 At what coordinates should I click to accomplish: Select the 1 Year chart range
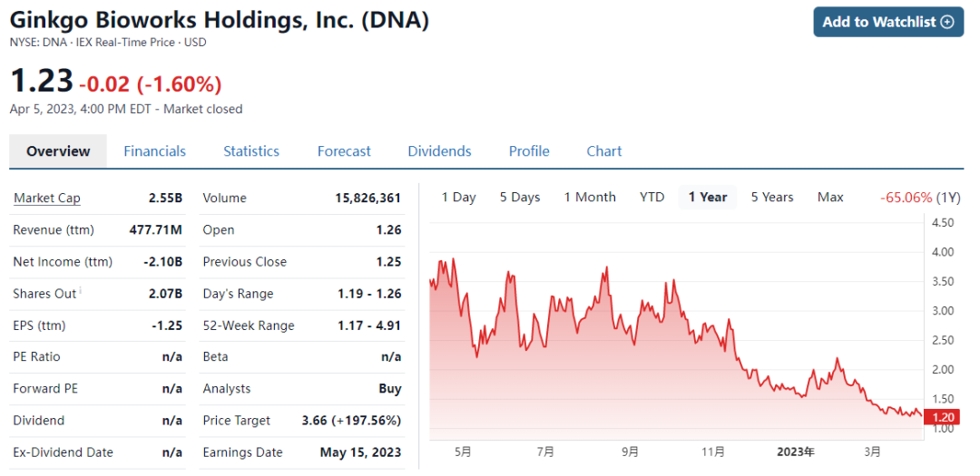pyautogui.click(x=708, y=198)
